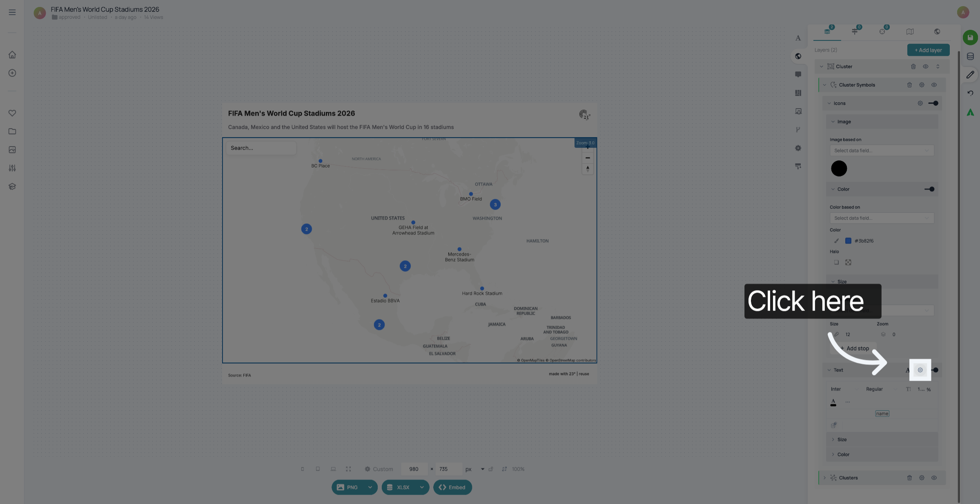Select the globe map tool in vertical toolbar
Image resolution: width=980 pixels, height=504 pixels.
(798, 56)
